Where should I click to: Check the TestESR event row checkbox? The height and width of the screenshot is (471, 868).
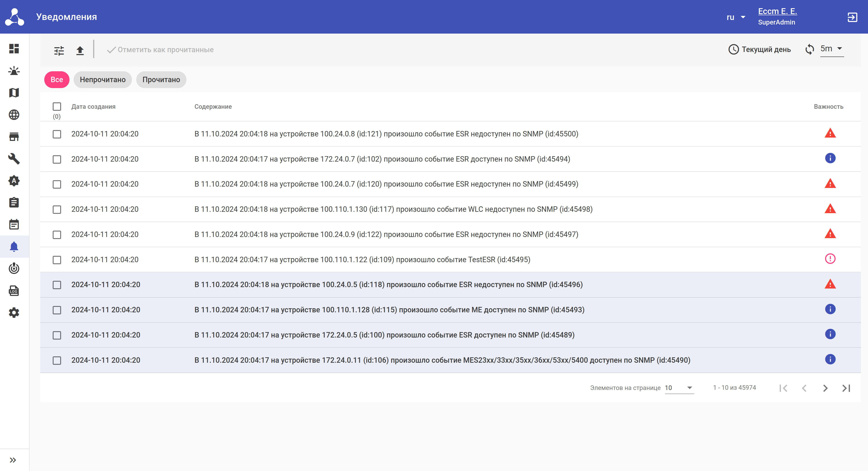57,260
